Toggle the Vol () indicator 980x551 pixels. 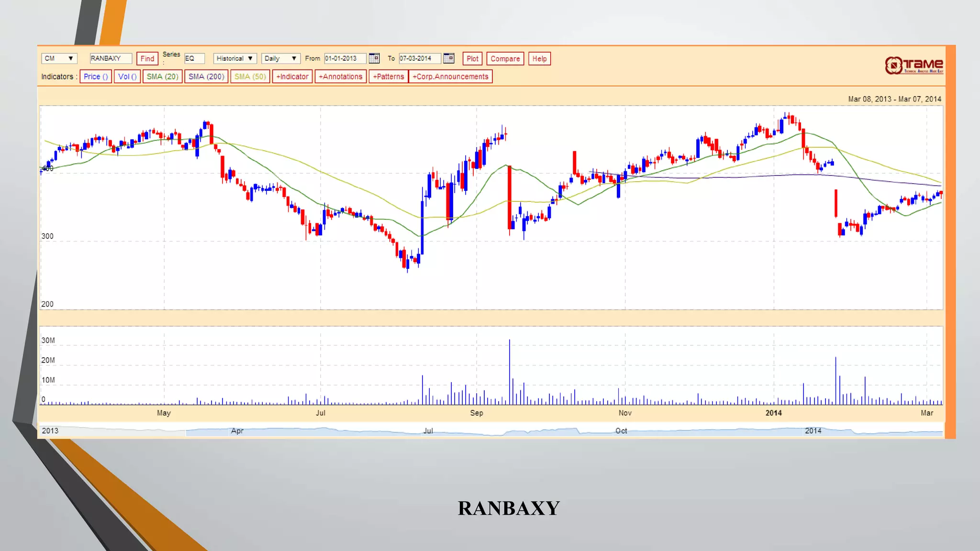(x=127, y=77)
